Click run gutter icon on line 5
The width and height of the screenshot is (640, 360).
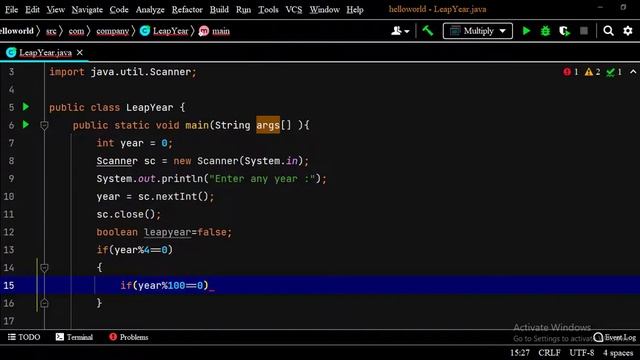tap(26, 107)
